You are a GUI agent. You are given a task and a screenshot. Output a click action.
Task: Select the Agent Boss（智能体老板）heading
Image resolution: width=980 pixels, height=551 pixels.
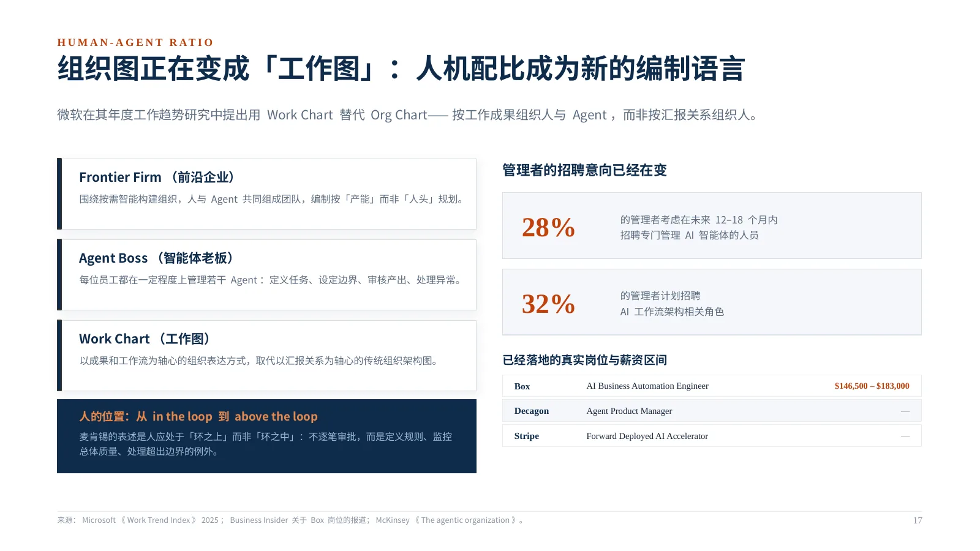157,258
